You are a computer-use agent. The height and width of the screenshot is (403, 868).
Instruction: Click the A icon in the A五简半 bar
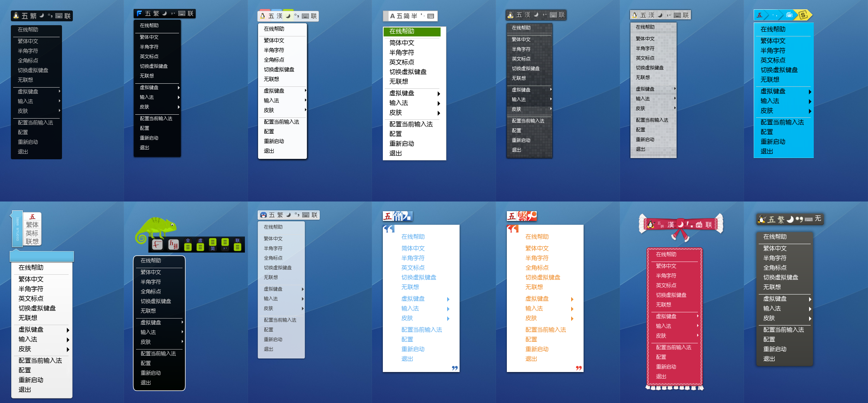point(392,16)
